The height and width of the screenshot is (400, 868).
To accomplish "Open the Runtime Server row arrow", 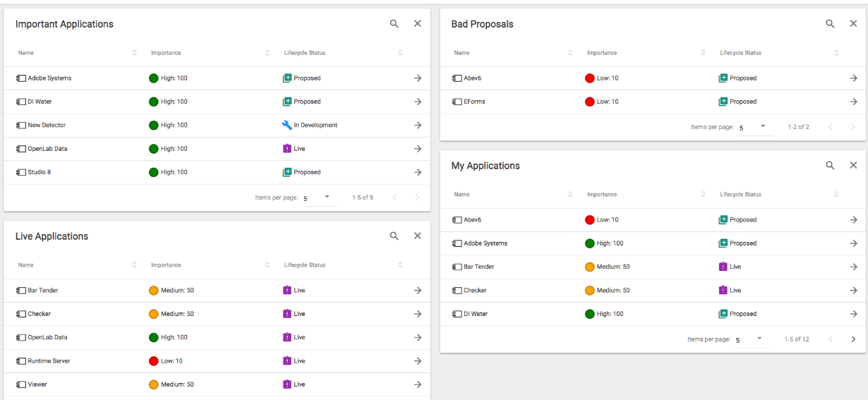I will click(417, 361).
